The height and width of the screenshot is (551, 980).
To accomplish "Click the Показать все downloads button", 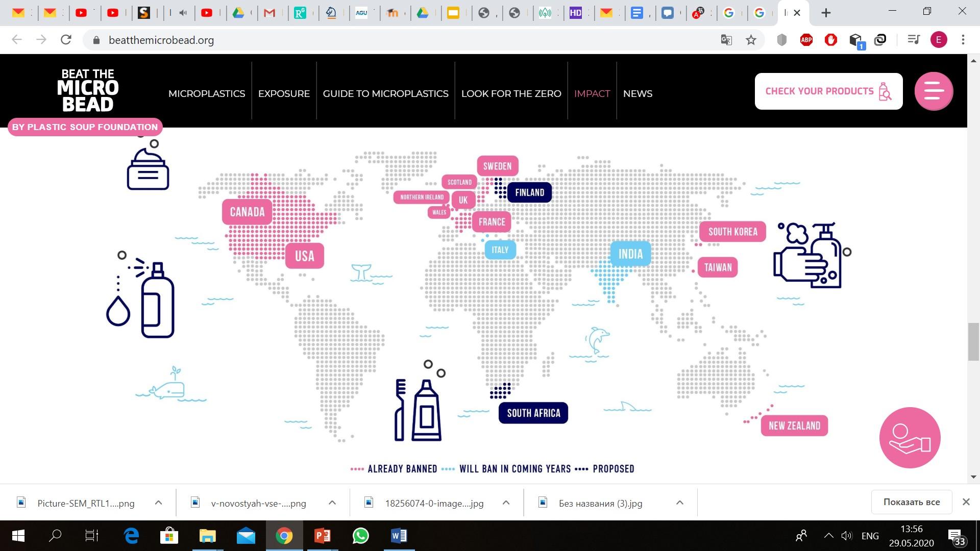I will [x=911, y=502].
